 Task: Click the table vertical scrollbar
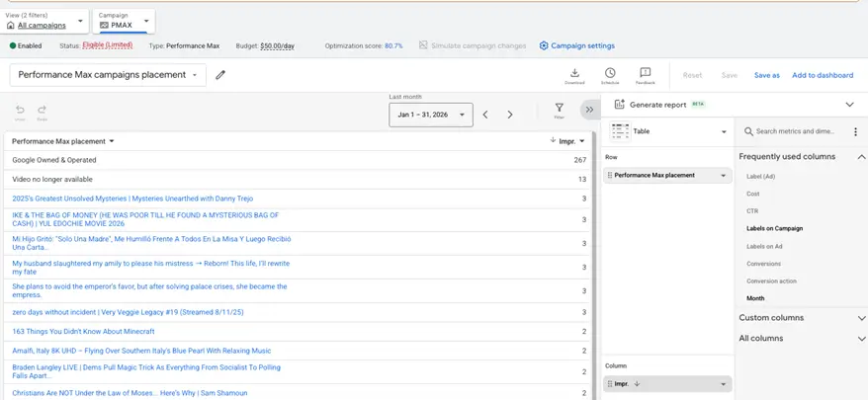pyautogui.click(x=594, y=266)
